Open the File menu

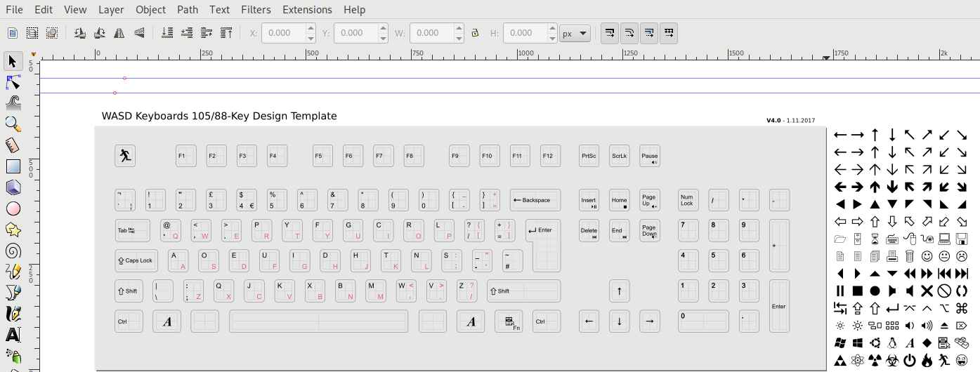pos(14,10)
